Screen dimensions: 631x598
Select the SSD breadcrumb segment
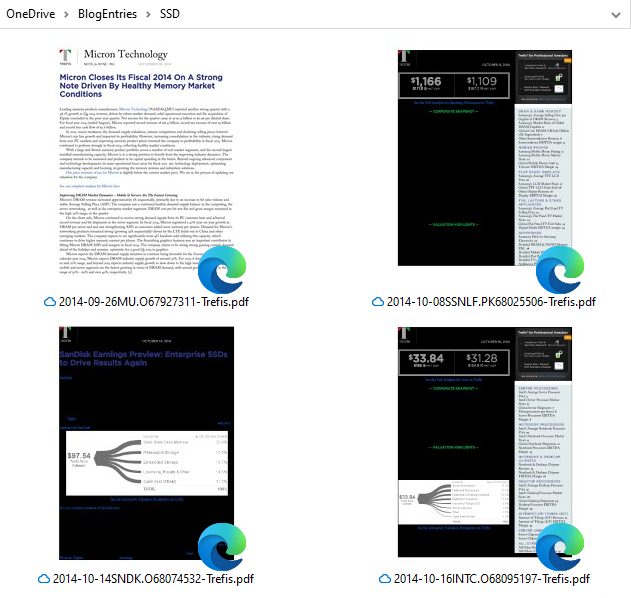(170, 14)
